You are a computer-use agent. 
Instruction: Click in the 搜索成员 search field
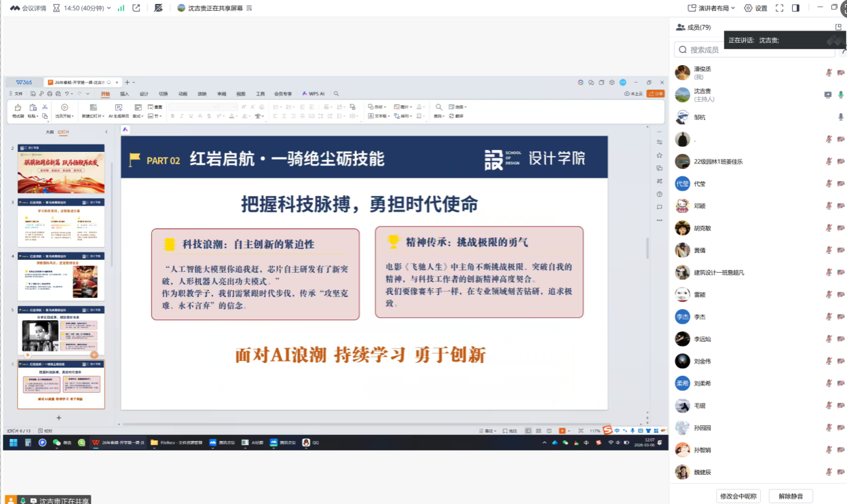click(x=753, y=50)
